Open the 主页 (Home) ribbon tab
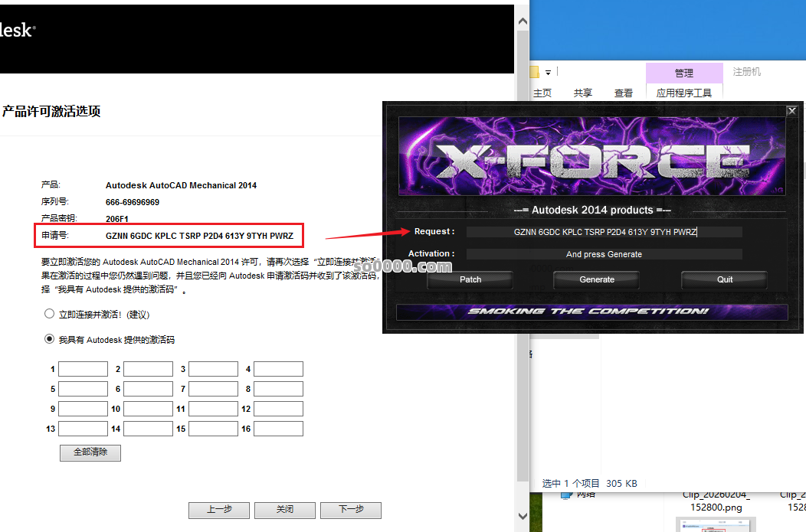The height and width of the screenshot is (532, 806). (x=542, y=93)
